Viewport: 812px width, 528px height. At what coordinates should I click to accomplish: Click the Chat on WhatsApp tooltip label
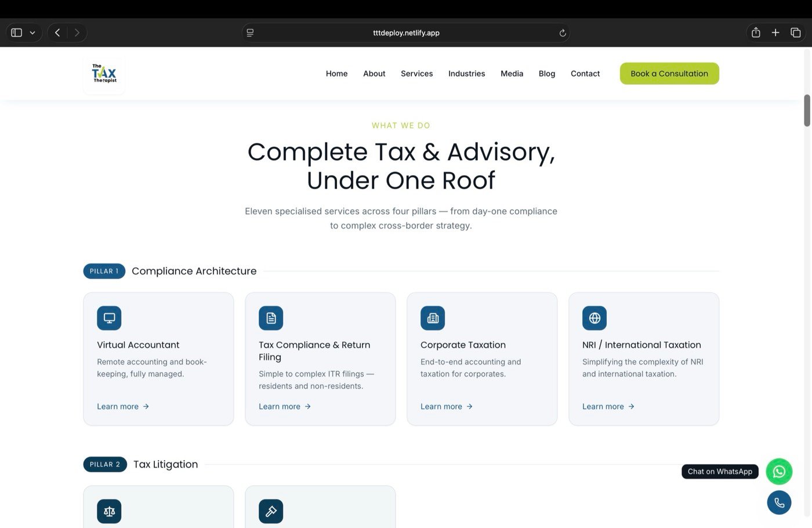(x=720, y=472)
